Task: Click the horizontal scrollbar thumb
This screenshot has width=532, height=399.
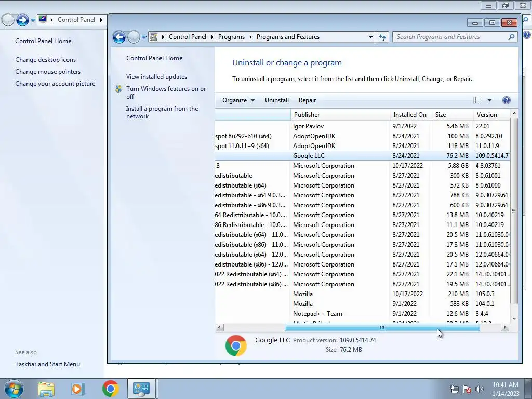Action: [382, 327]
